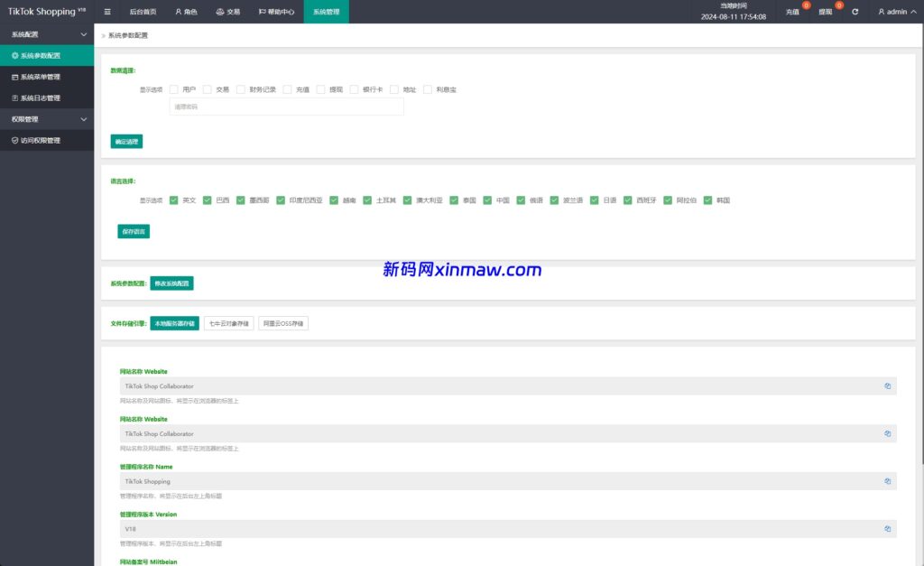Click the 提现 (Withdraw) notification icon
Screen dimensions: 924x566
824,11
